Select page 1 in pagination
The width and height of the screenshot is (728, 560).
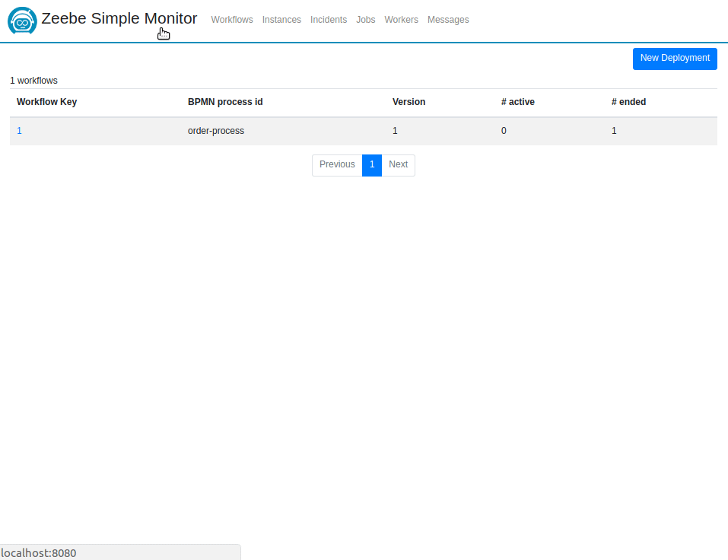coord(372,165)
